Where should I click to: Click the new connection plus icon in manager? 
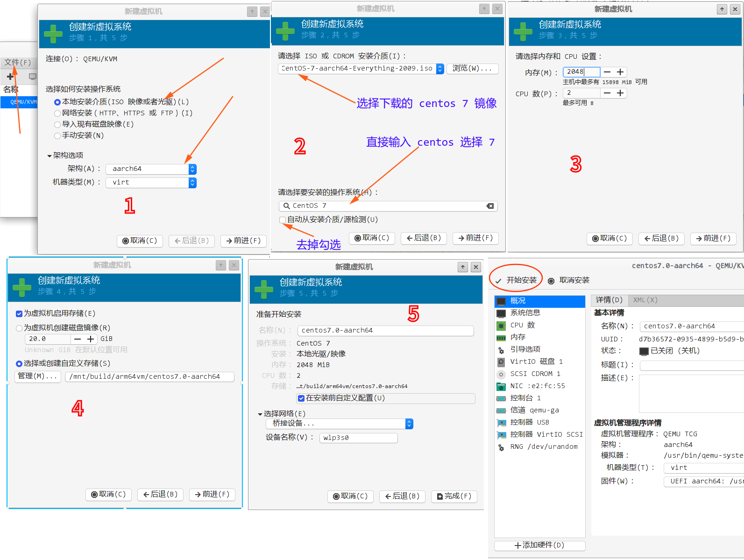coord(10,76)
